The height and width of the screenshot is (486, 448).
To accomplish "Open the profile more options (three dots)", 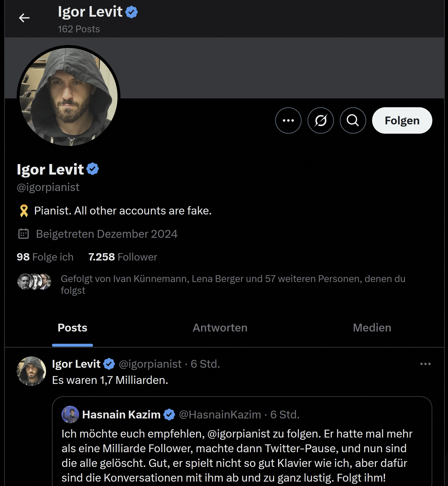I will 288,120.
